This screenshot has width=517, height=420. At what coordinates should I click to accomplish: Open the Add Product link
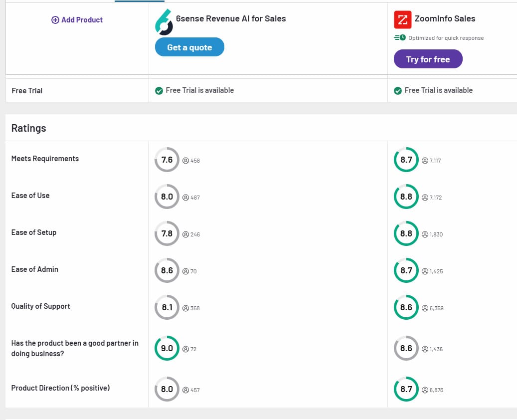click(82, 20)
